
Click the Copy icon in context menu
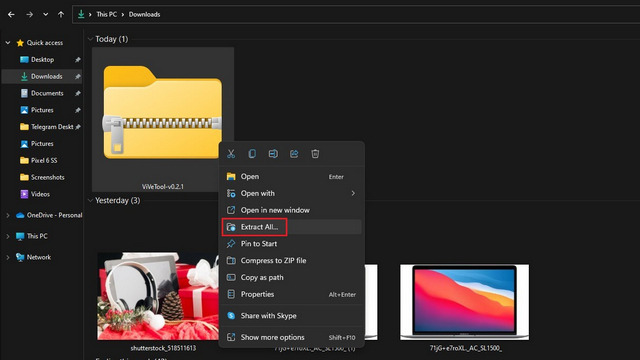[x=252, y=153]
